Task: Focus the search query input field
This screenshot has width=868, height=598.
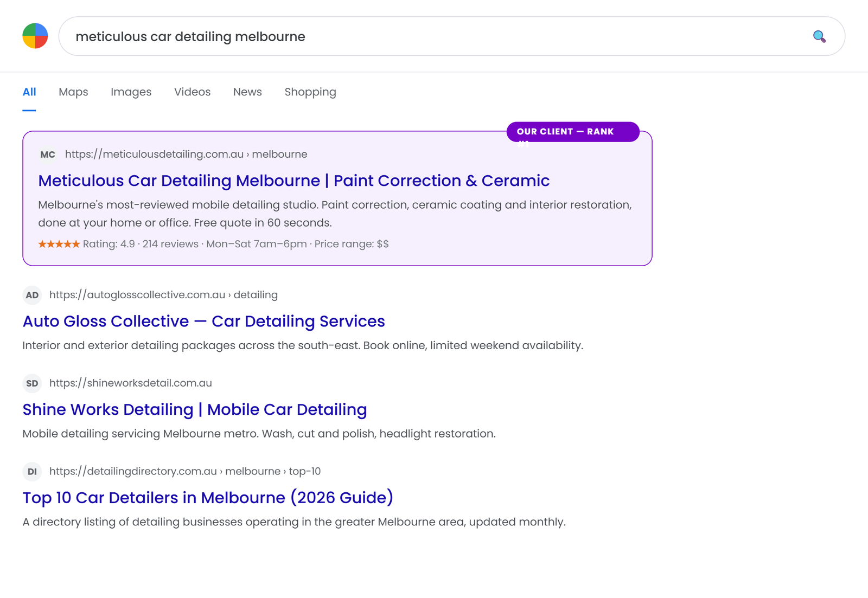Action: [x=452, y=36]
